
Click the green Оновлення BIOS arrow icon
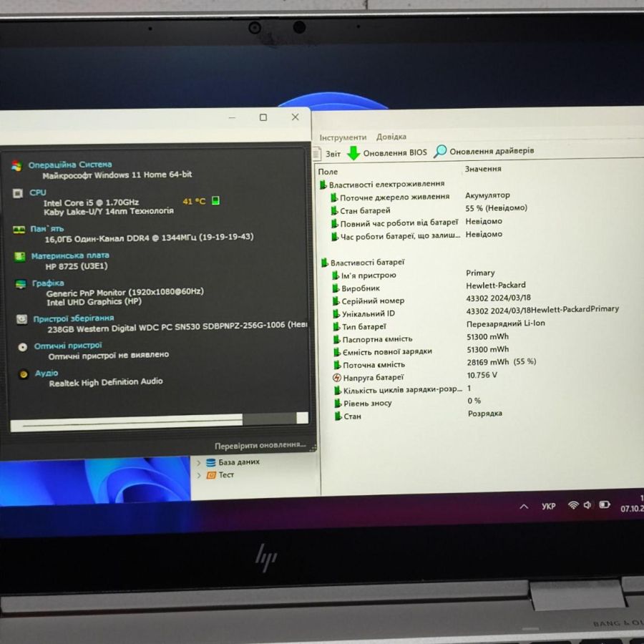click(x=353, y=153)
